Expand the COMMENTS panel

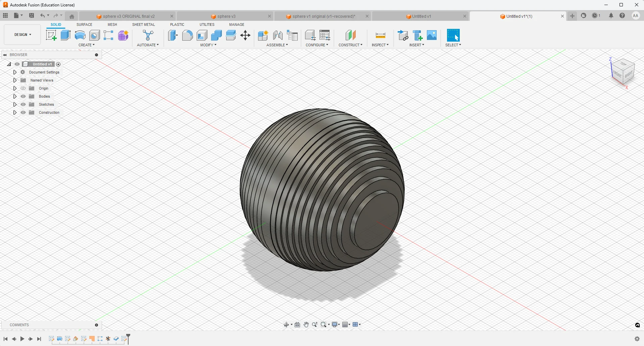pyautogui.click(x=96, y=325)
